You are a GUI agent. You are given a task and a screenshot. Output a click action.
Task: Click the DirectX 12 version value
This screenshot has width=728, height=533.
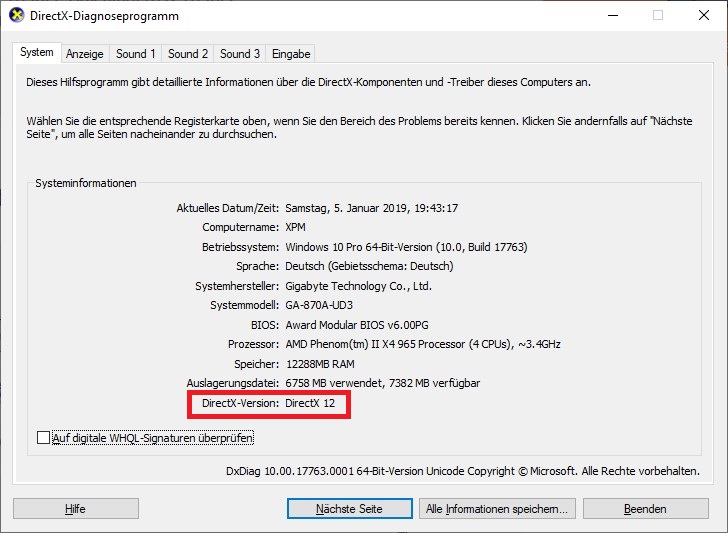coord(310,403)
